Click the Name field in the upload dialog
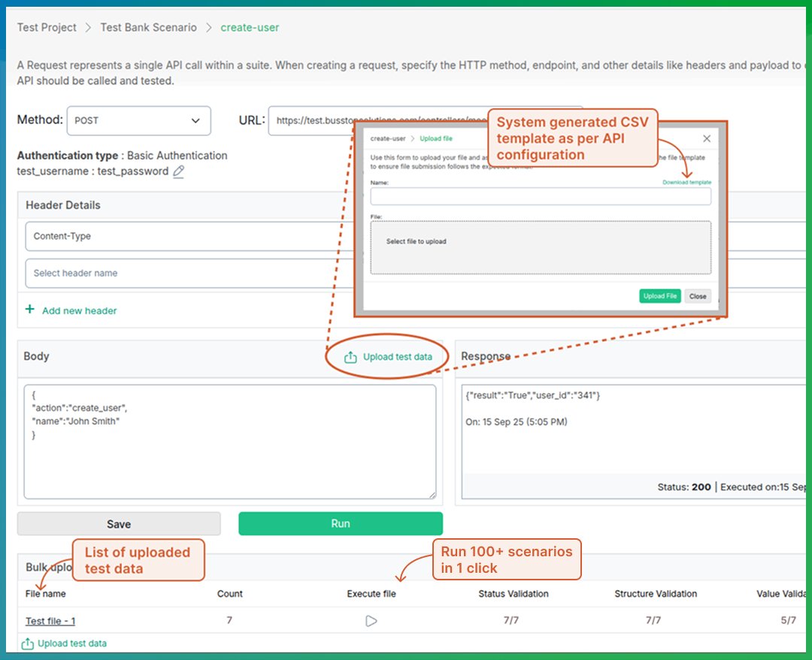The width and height of the screenshot is (812, 660). coord(540,196)
